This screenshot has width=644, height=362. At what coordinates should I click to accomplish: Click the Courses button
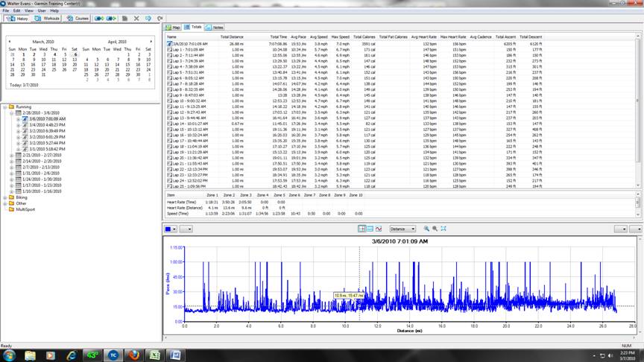click(x=78, y=18)
